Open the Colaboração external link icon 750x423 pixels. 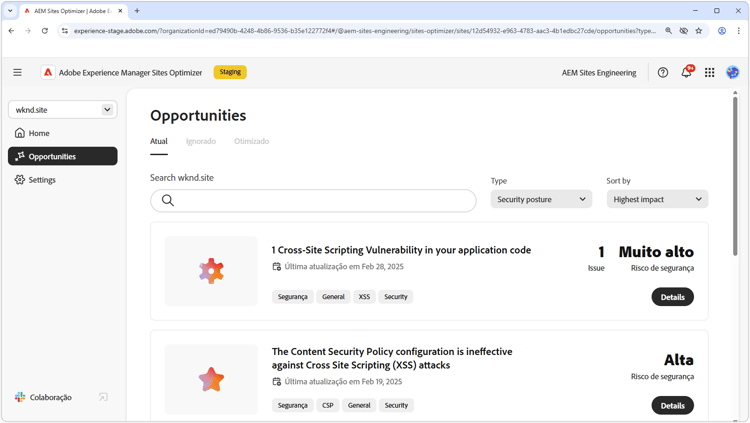103,397
